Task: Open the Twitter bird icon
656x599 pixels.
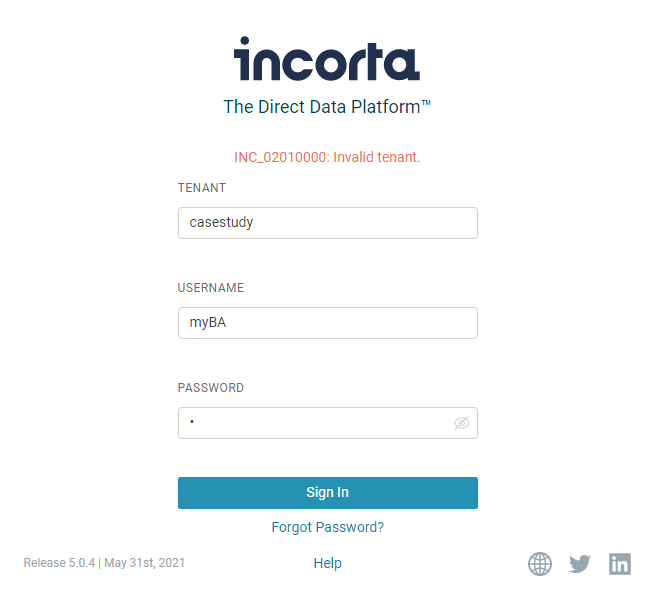Action: coord(580,564)
